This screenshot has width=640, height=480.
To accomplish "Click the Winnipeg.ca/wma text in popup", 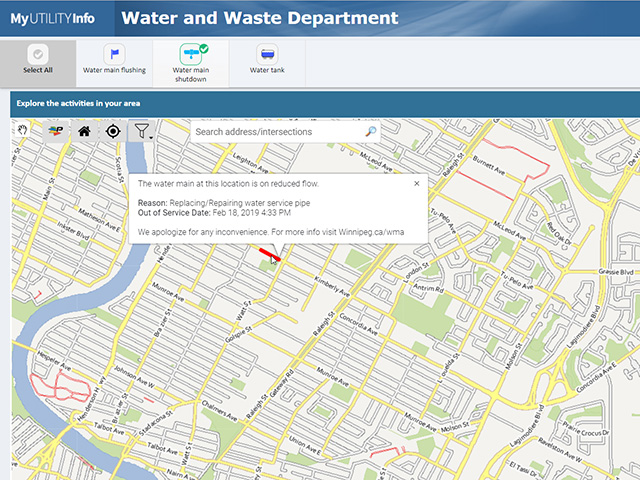I will (371, 232).
